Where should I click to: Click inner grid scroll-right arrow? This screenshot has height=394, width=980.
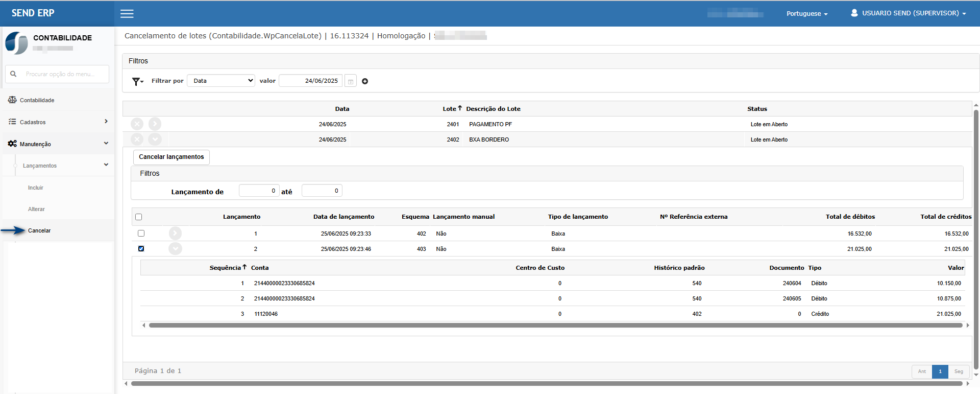pos(968,325)
